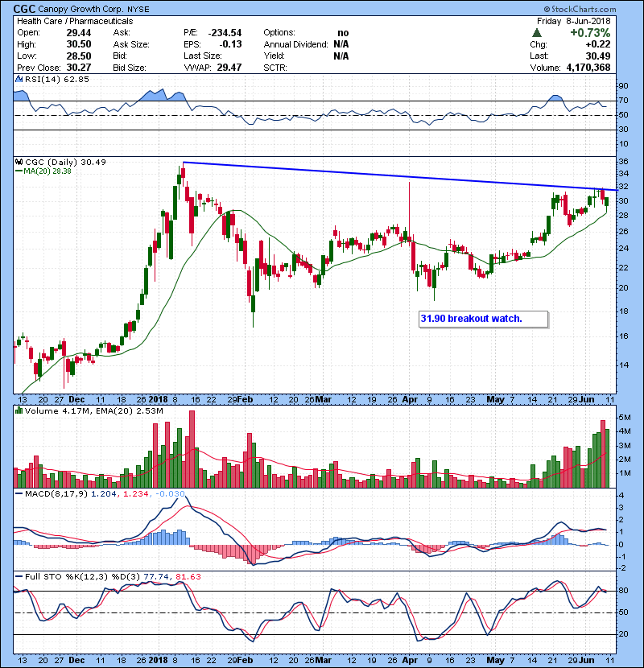This screenshot has width=644, height=668.
Task: Click the Volume figure 4,170,368
Action: click(588, 68)
